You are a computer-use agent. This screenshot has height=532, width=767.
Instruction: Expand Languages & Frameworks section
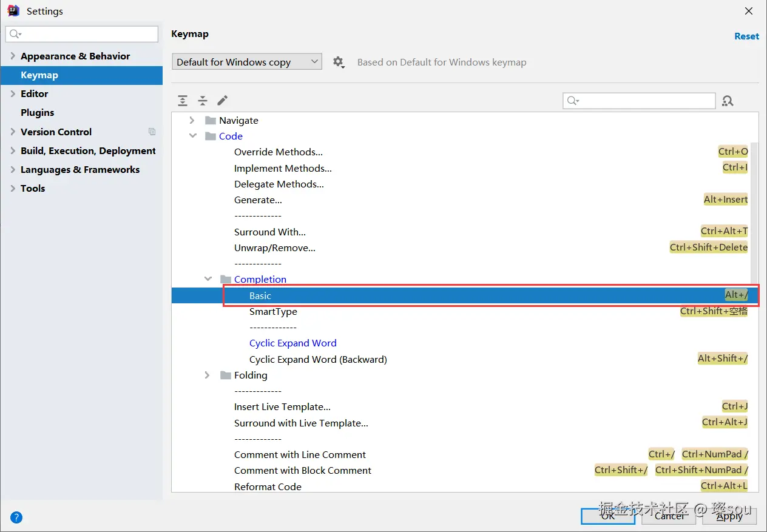coord(13,169)
